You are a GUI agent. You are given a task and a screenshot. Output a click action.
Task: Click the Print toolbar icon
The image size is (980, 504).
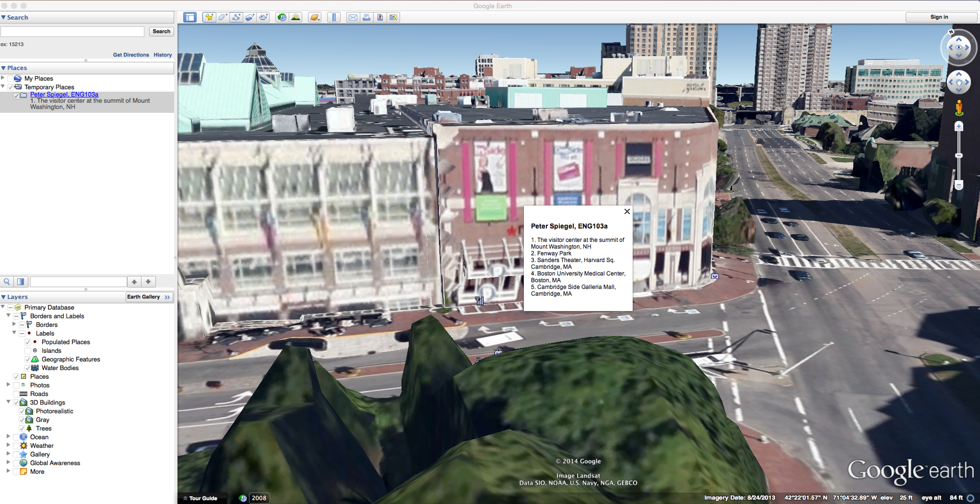366,17
